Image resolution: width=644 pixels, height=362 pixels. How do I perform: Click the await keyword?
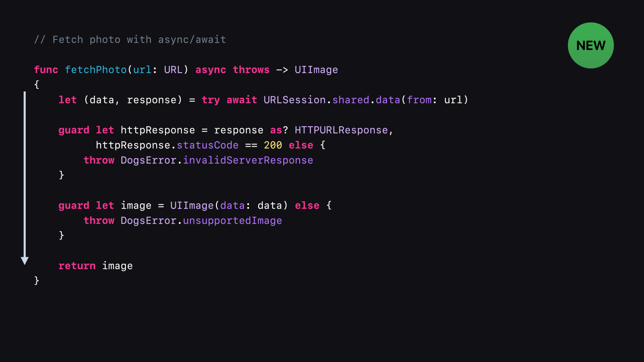(241, 100)
